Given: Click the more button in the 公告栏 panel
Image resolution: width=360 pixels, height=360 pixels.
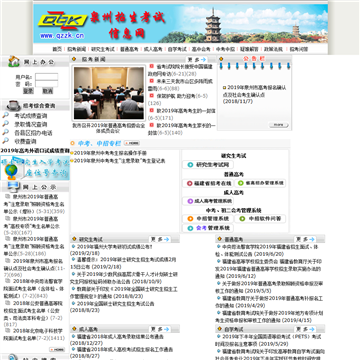Looking at the screenshot, I should click(x=279, y=125).
